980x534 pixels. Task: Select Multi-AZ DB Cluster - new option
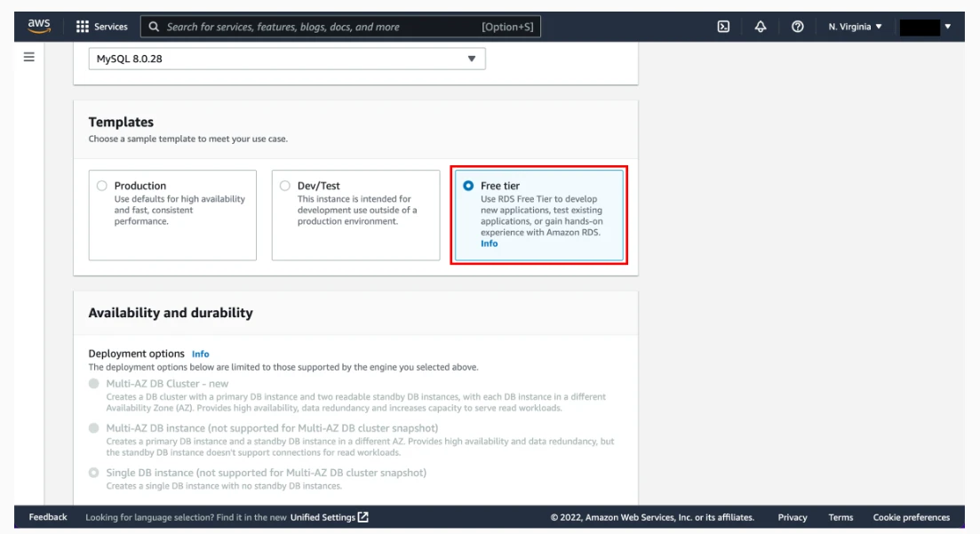pyautogui.click(x=94, y=383)
